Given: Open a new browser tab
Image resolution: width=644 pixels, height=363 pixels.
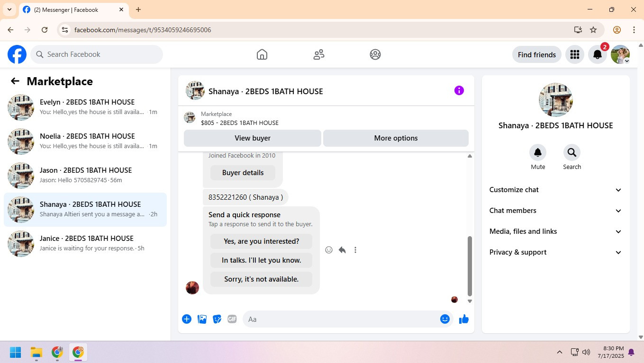Looking at the screenshot, I should (x=138, y=9).
